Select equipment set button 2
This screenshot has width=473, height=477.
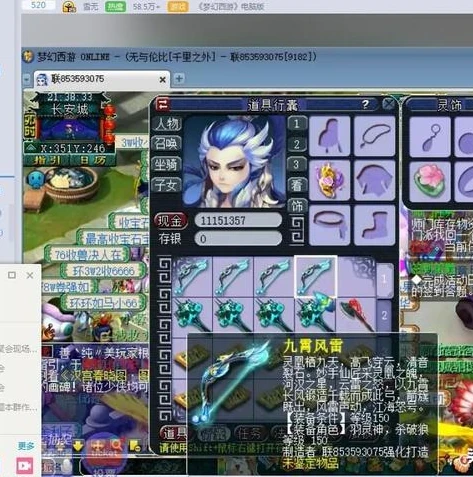[x=297, y=144]
